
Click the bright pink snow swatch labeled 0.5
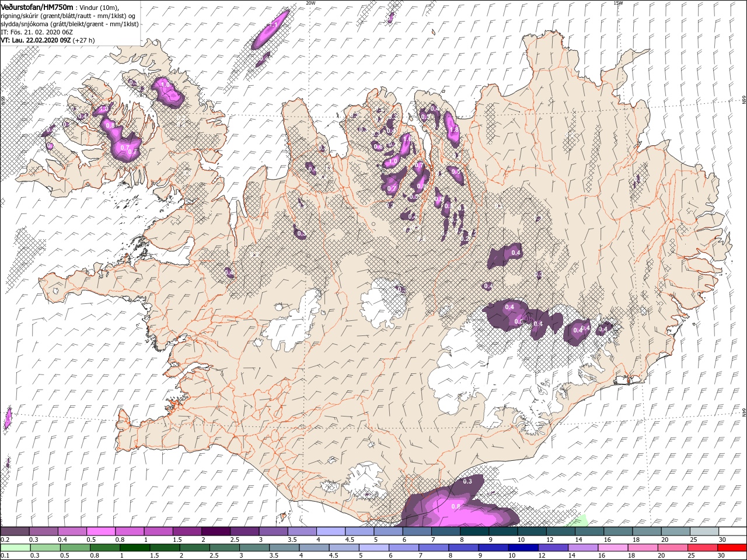click(x=100, y=531)
